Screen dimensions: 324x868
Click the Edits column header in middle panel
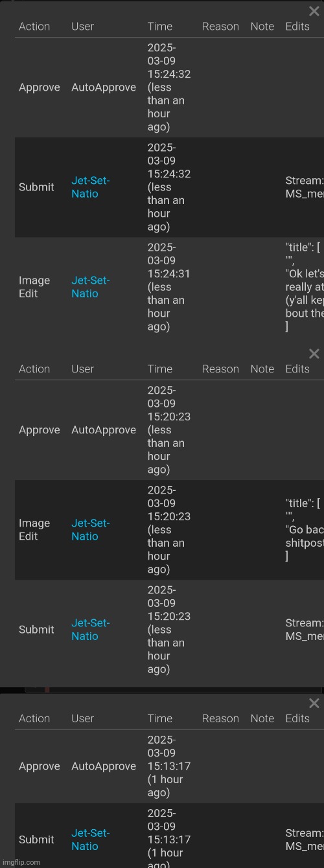[297, 369]
